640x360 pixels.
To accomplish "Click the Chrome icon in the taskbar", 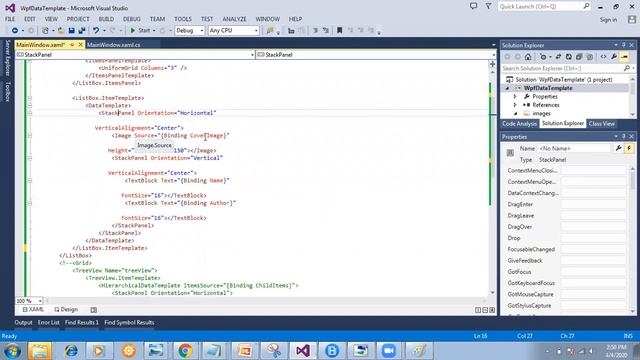I will coord(185,351).
